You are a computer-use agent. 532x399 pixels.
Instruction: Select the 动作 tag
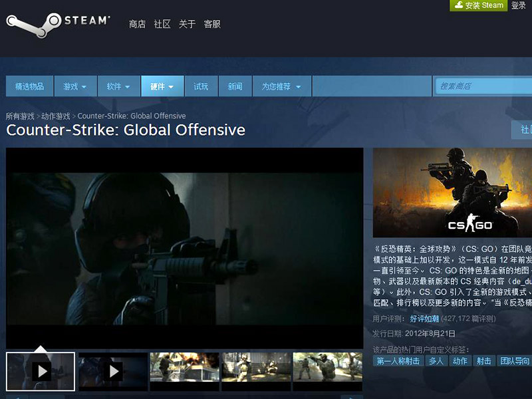pyautogui.click(x=460, y=361)
